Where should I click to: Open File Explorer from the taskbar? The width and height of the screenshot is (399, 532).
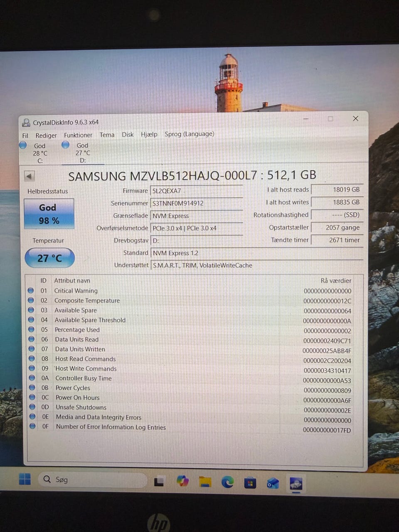coord(205,482)
